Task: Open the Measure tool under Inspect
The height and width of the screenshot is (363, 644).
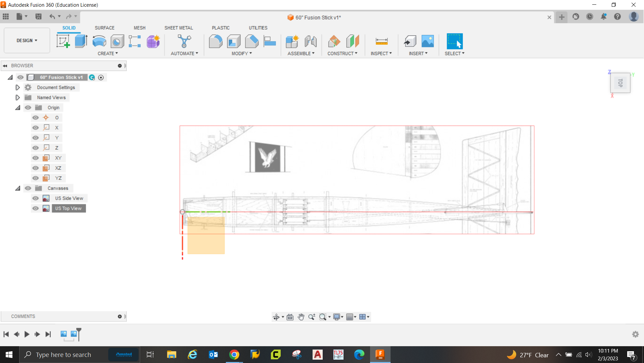Action: pos(381,41)
